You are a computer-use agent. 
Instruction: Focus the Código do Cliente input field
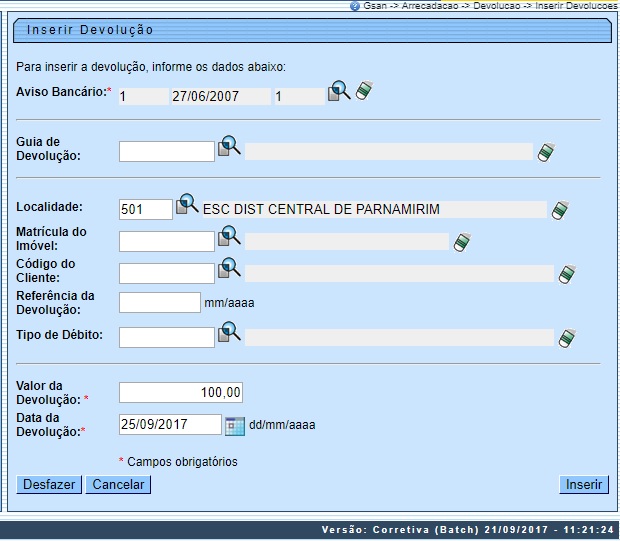(167, 273)
